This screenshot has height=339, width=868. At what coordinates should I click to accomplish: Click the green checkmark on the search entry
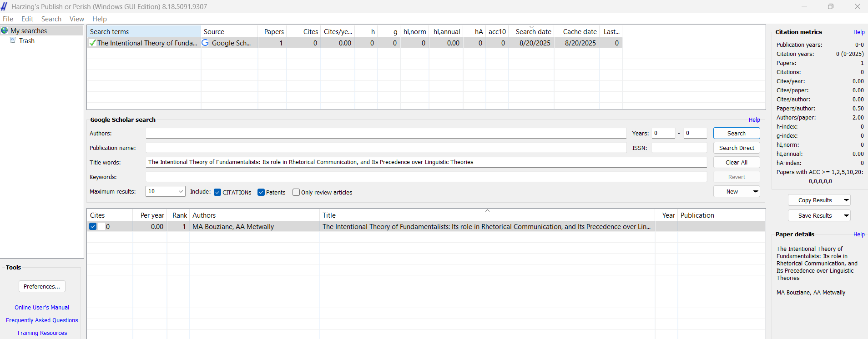coord(93,43)
